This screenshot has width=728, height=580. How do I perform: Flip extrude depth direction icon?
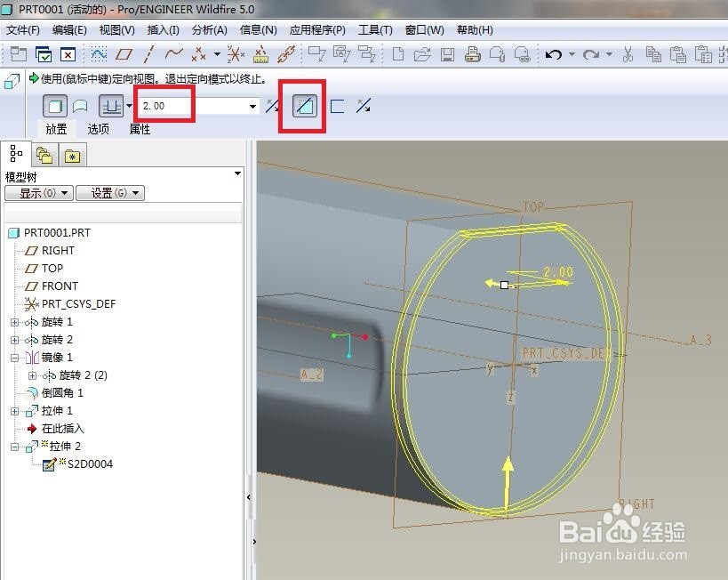click(273, 106)
